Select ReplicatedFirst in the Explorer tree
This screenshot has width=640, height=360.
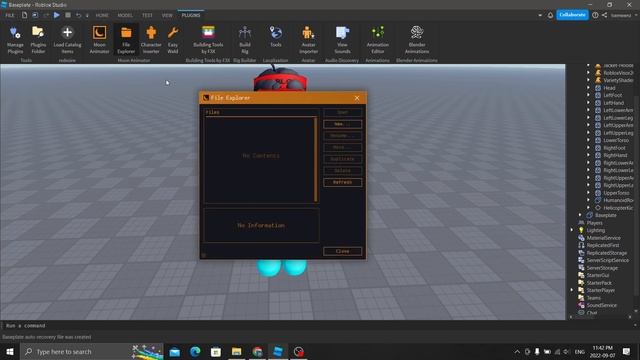coord(603,245)
